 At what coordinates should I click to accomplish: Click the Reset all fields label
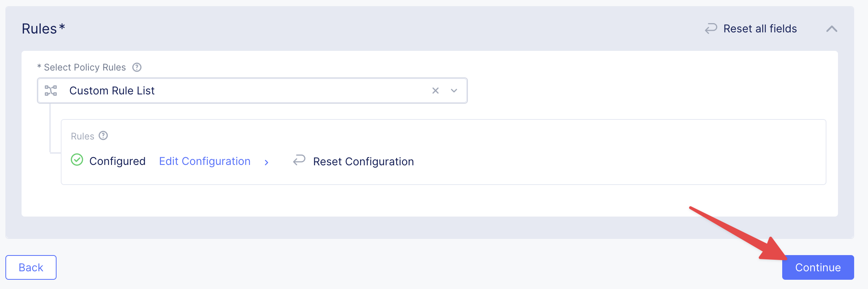760,29
